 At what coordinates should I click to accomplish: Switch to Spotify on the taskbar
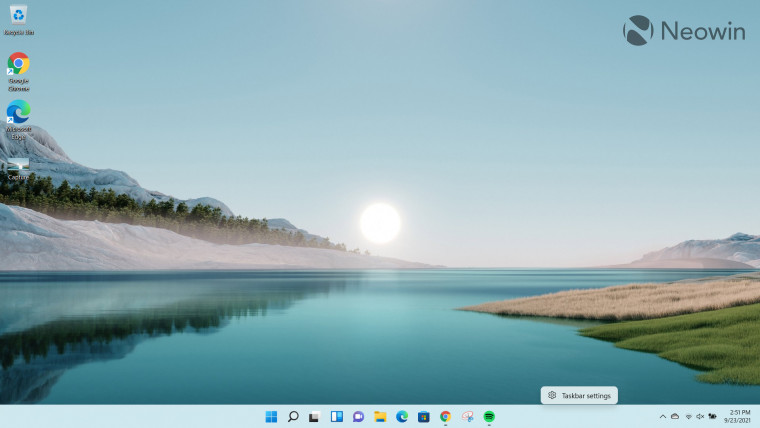coord(489,416)
